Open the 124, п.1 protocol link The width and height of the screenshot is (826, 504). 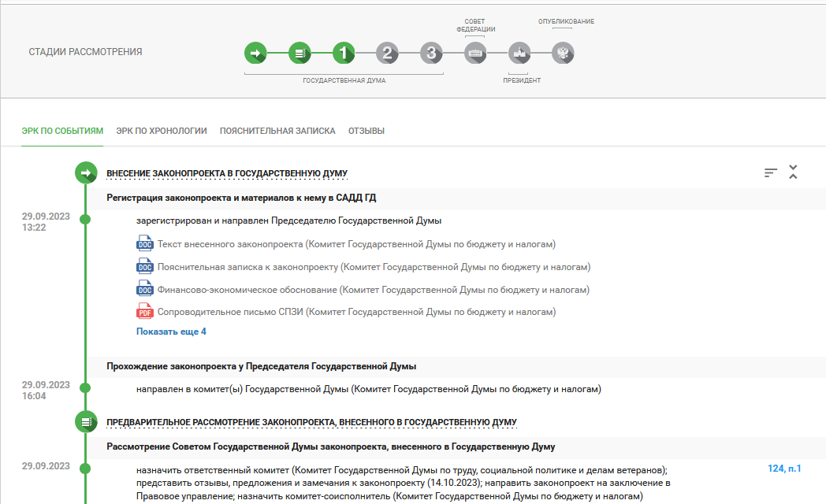pos(784,469)
